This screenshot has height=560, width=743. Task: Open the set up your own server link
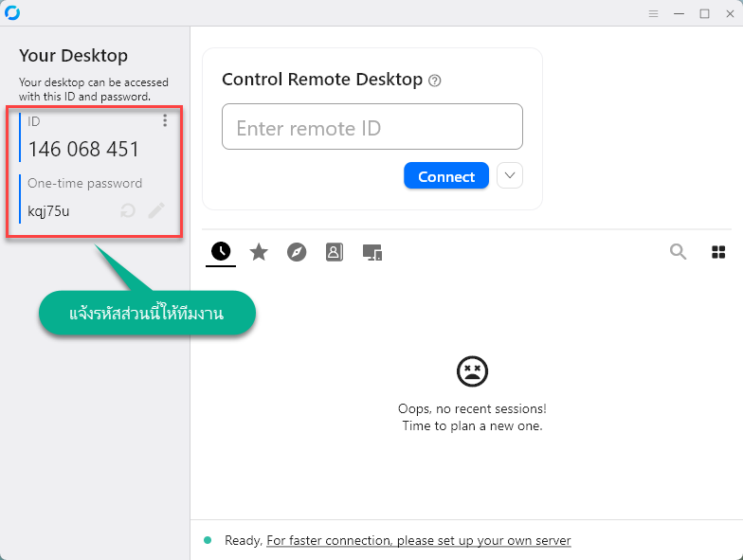tap(419, 540)
